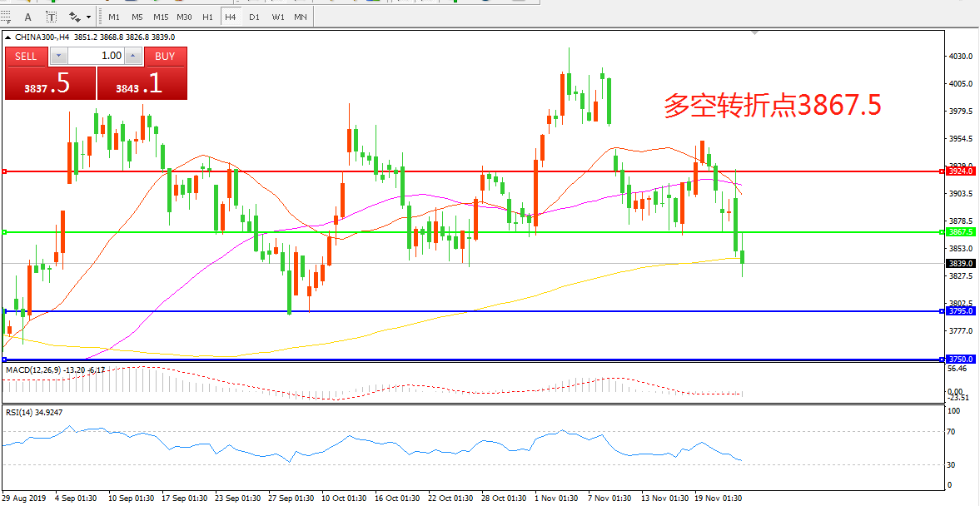Screen dimensions: 980x506
Task: Decrease trade volume with the down arrow
Action: 58,56
